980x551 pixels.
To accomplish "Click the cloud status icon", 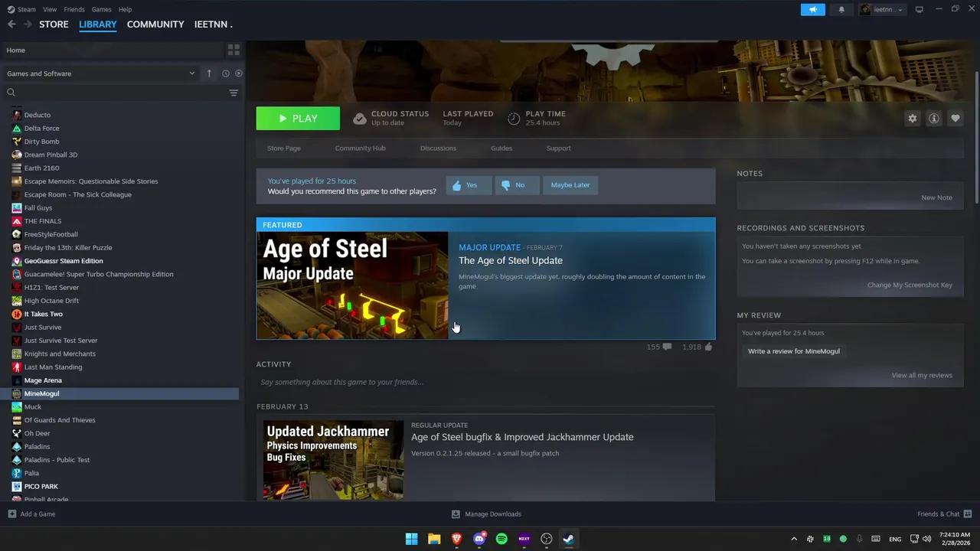I will click(x=359, y=119).
